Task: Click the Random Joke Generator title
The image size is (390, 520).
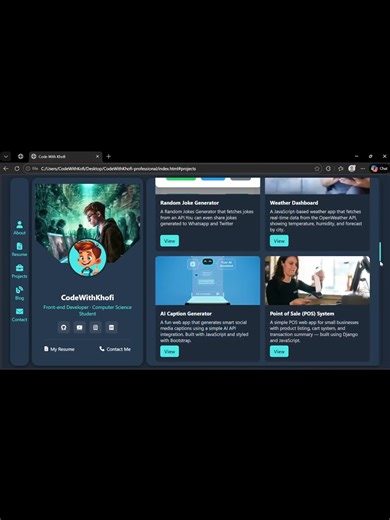Action: click(x=189, y=203)
